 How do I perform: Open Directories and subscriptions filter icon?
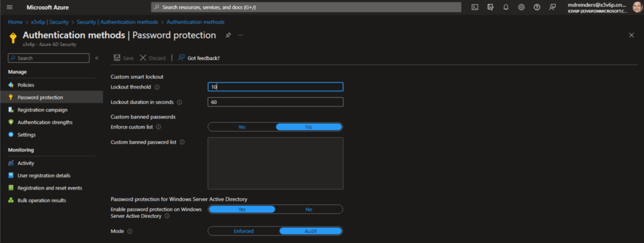pyautogui.click(x=490, y=8)
